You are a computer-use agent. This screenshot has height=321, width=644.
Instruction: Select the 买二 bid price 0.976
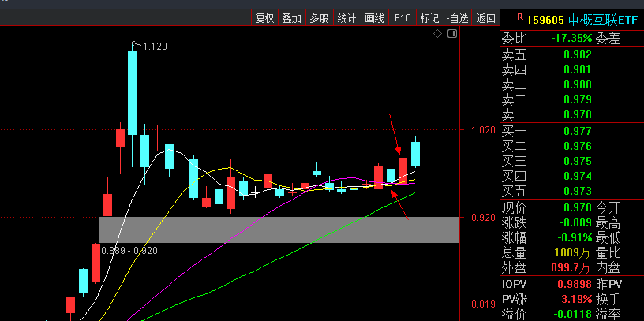578,146
